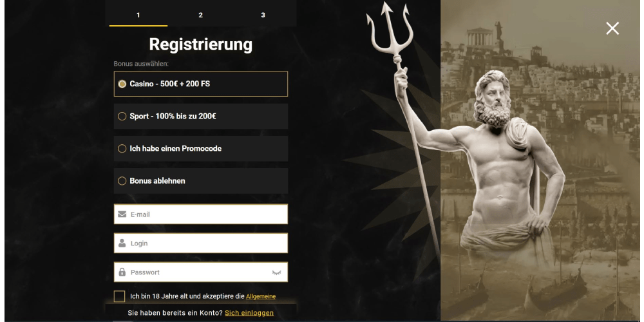Go to registration step 3 tab
644x322 pixels.
point(263,15)
